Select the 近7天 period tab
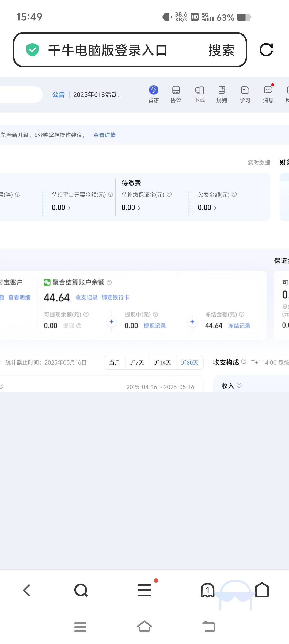 (137, 363)
